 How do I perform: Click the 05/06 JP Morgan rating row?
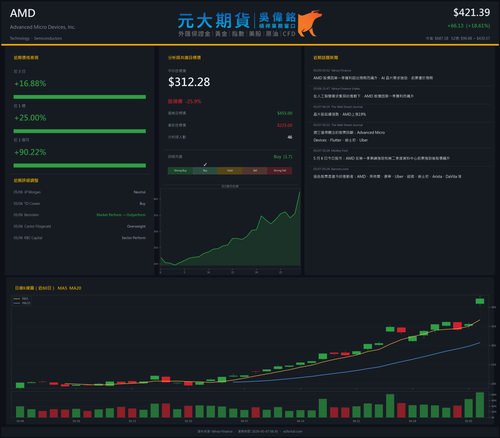coord(80,192)
